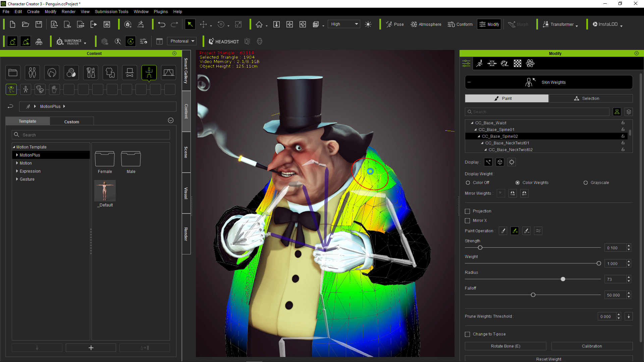
Task: Switch to the Custom tab
Action: pyautogui.click(x=72, y=122)
